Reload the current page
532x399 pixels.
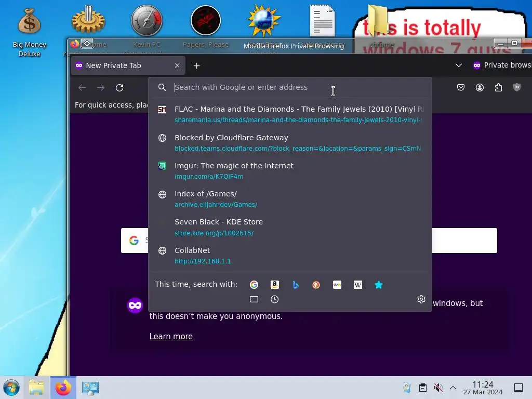(x=119, y=87)
